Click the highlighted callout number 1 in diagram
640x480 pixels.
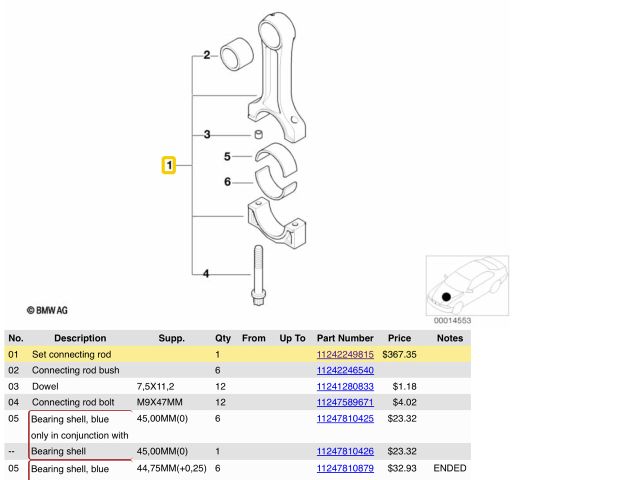click(x=170, y=164)
